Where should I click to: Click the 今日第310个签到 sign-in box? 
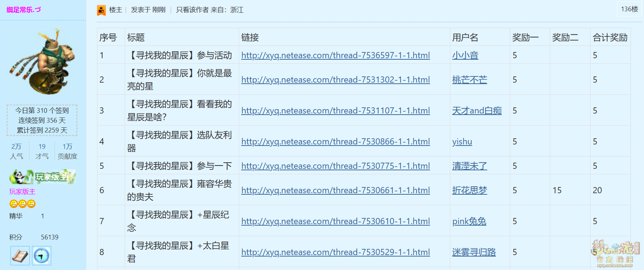click(42, 120)
